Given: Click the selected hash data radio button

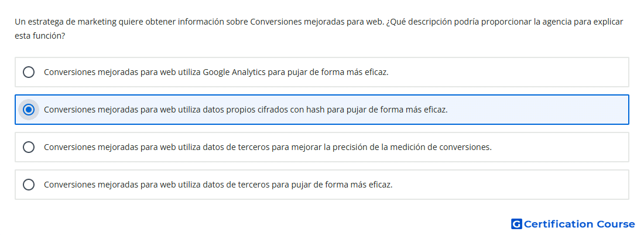Looking at the screenshot, I should [29, 110].
